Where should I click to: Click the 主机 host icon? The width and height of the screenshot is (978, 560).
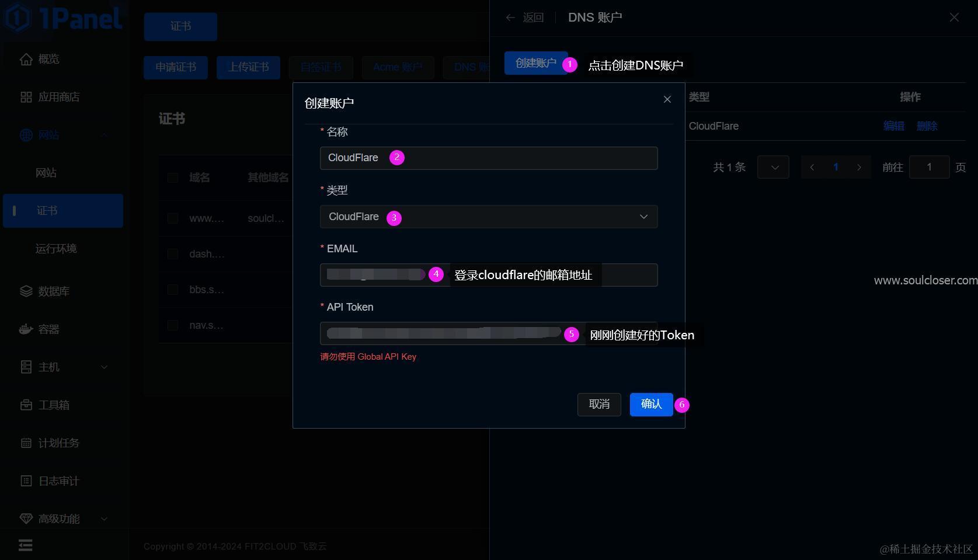coord(26,367)
